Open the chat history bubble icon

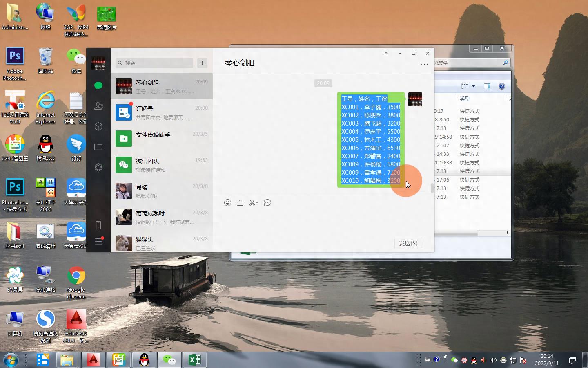pos(267,203)
